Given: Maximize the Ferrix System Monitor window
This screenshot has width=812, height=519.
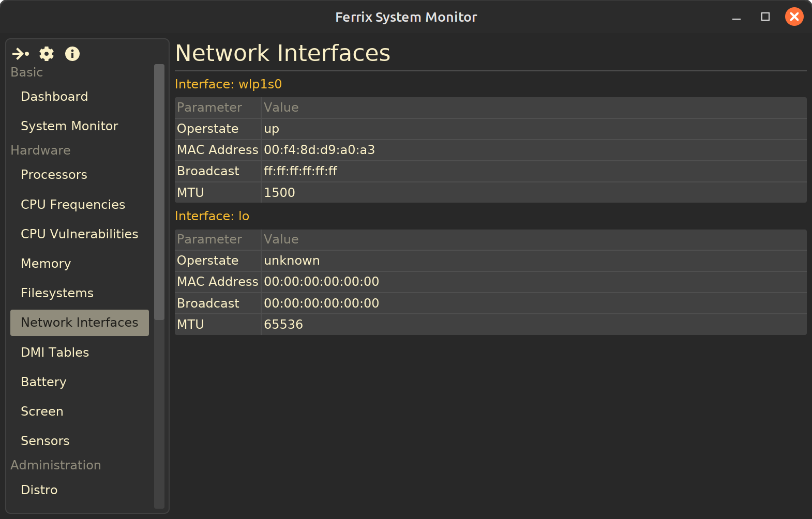Looking at the screenshot, I should 765,17.
